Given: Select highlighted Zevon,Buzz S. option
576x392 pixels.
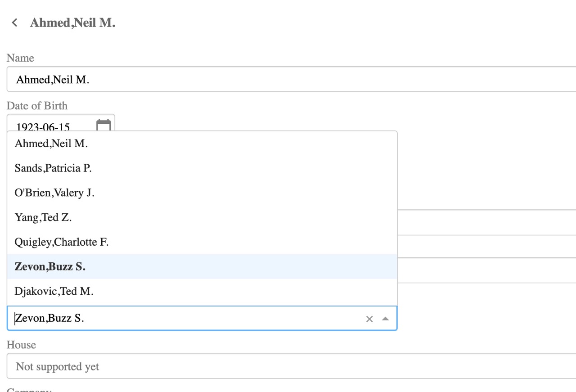Looking at the screenshot, I should (x=50, y=266).
